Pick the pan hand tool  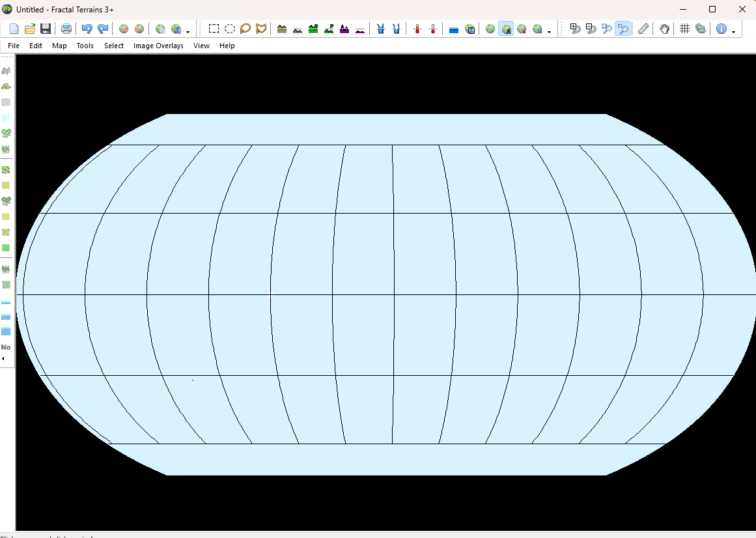coord(664,29)
